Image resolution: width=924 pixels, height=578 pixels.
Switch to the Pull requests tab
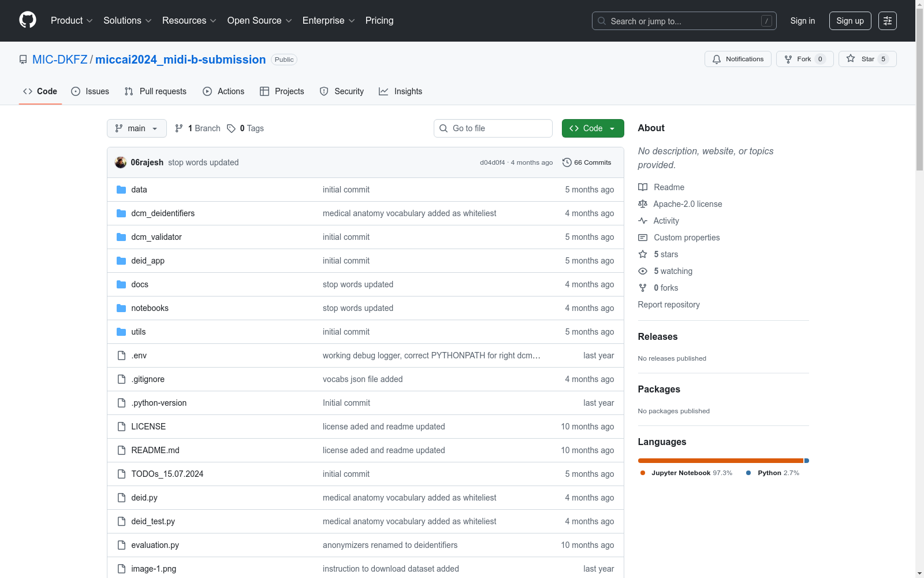point(156,91)
